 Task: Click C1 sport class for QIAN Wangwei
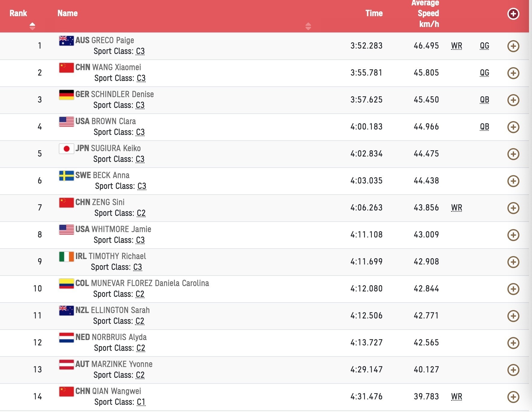click(x=141, y=402)
